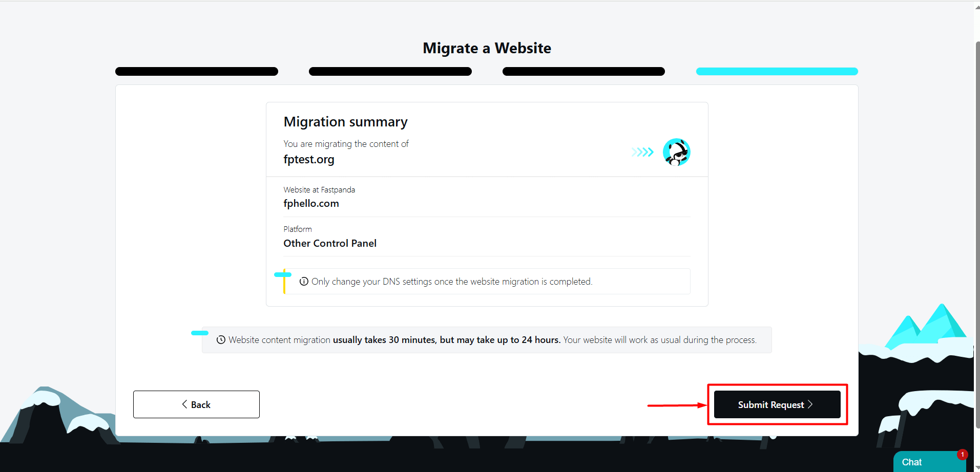Click the clock icon beside migration time note

point(221,340)
